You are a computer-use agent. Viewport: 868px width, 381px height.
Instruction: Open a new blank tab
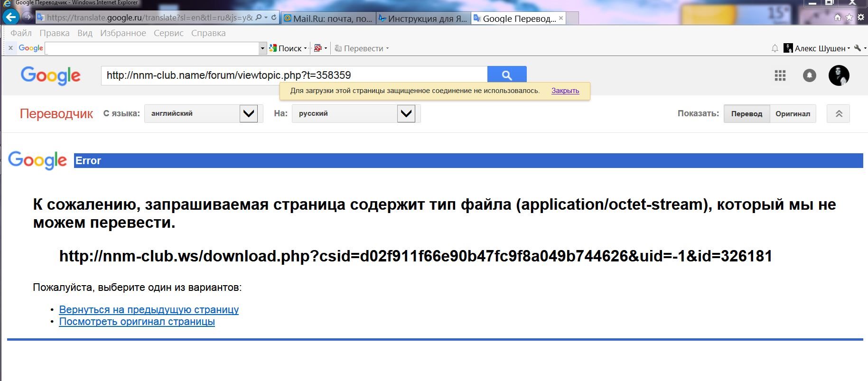click(573, 18)
